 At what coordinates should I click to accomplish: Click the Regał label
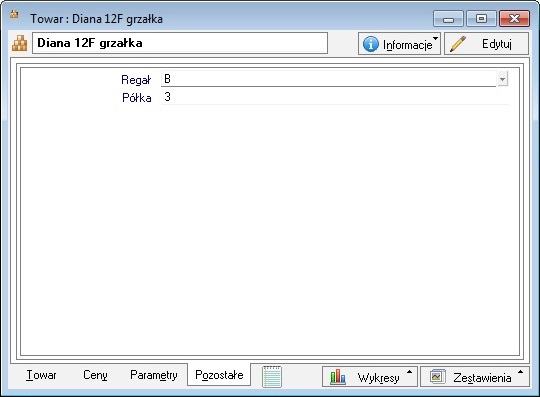click(136, 80)
